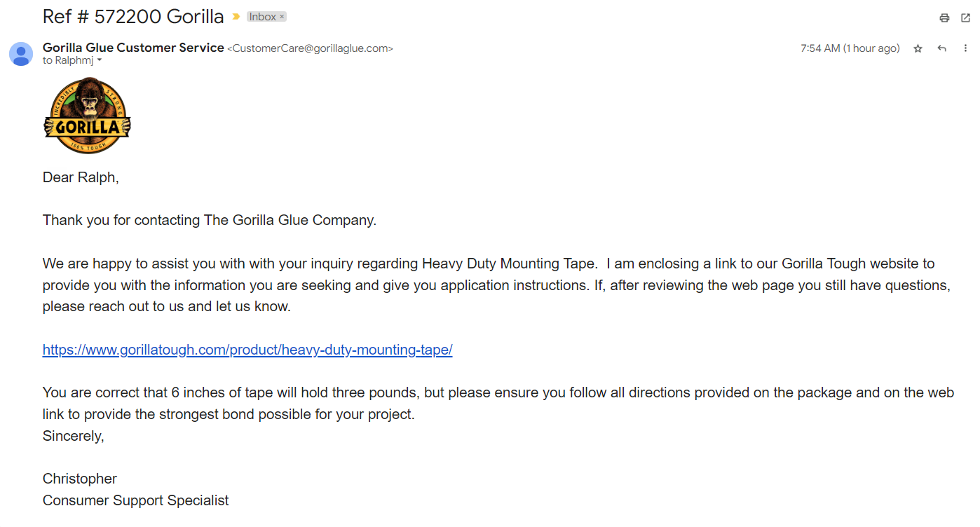
Task: Reply to the email with the arrow icon
Action: click(942, 48)
